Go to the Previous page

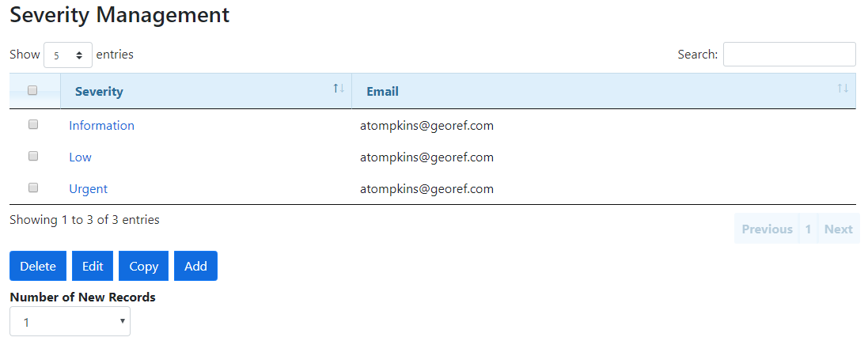767,229
